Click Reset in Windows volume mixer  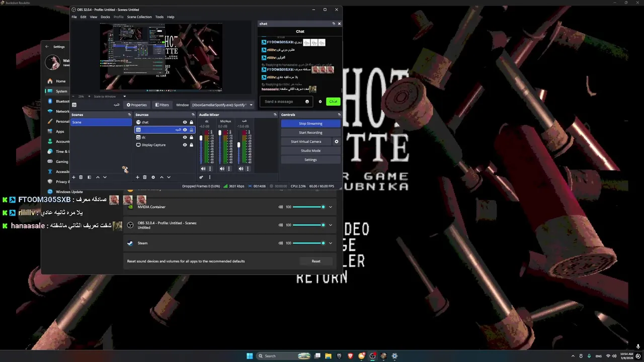click(x=316, y=261)
